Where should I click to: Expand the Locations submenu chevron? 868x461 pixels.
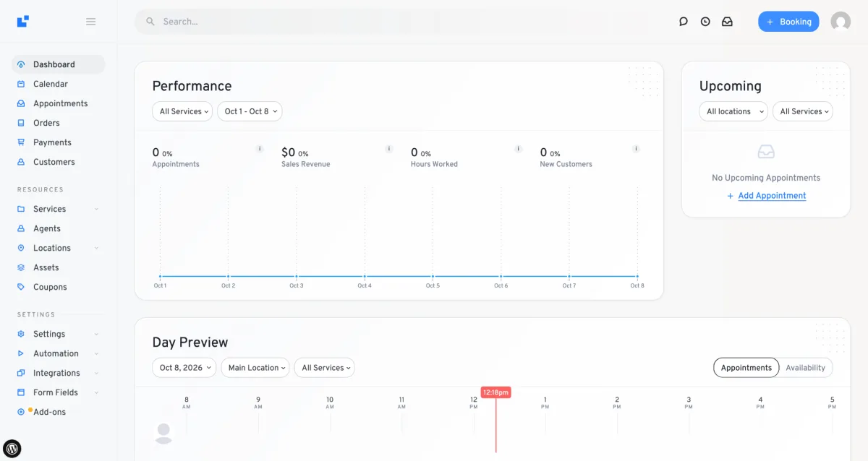tap(96, 248)
